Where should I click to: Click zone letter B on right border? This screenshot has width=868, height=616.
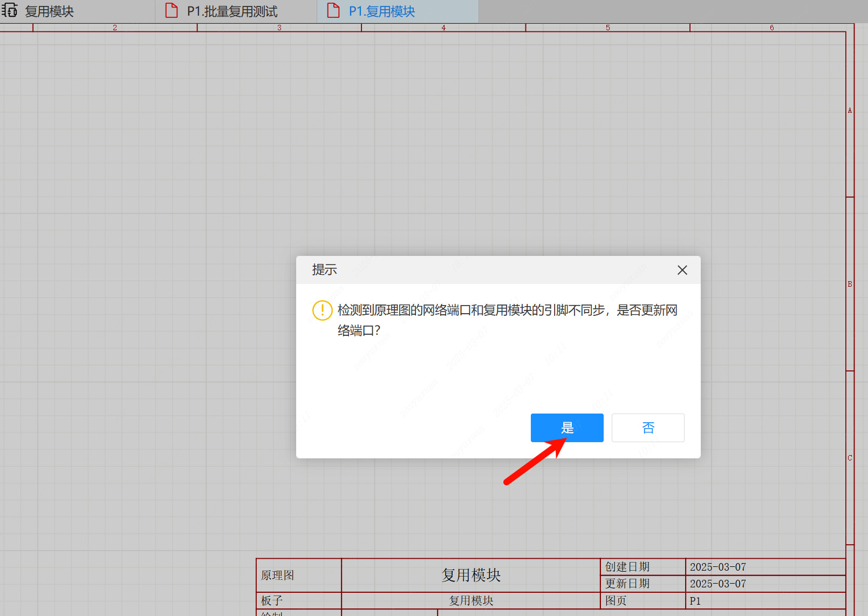tap(850, 284)
